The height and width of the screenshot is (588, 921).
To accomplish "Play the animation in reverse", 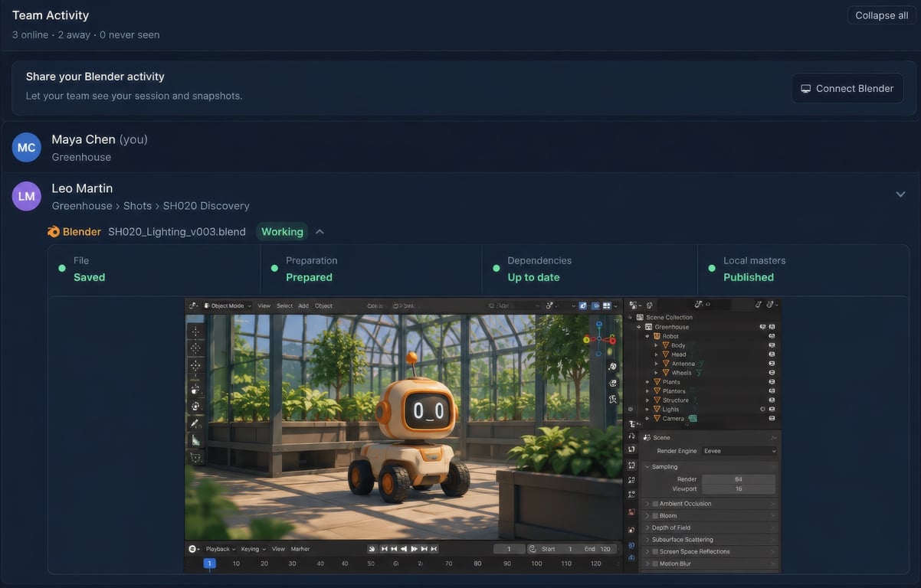I will pos(404,549).
